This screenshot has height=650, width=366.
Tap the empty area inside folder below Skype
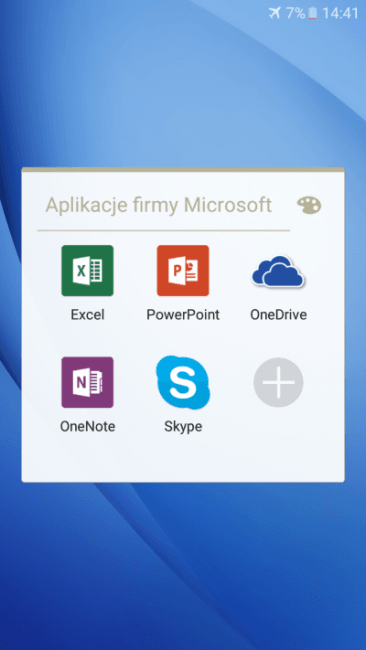183,458
